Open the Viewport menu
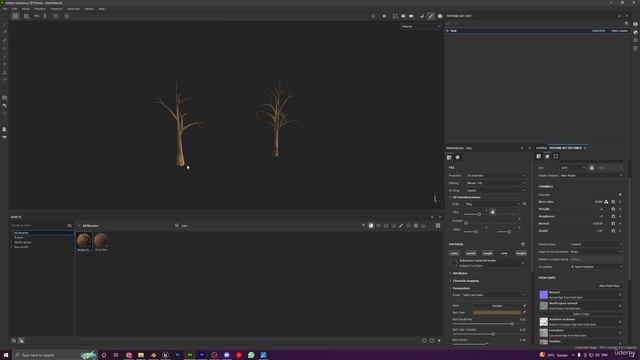Screen dimensions: 640x360 coord(56,9)
